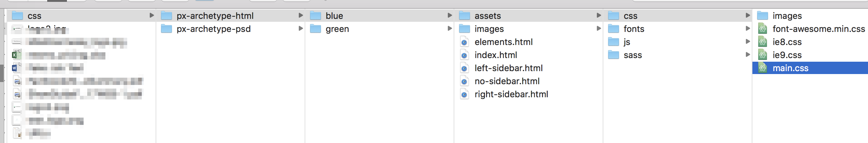Screen dimensions: 868x143
Task: Open the px-archetype-html folder
Action: (230, 16)
